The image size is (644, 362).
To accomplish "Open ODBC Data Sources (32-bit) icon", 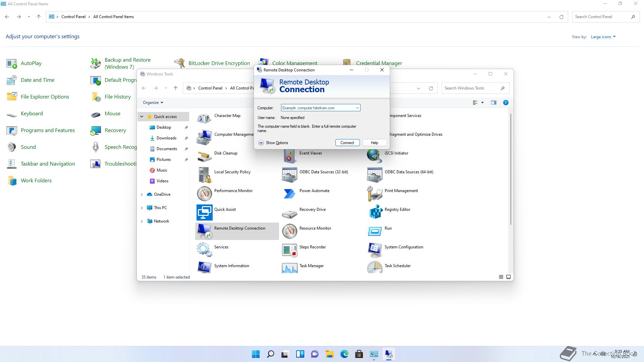I will (289, 175).
